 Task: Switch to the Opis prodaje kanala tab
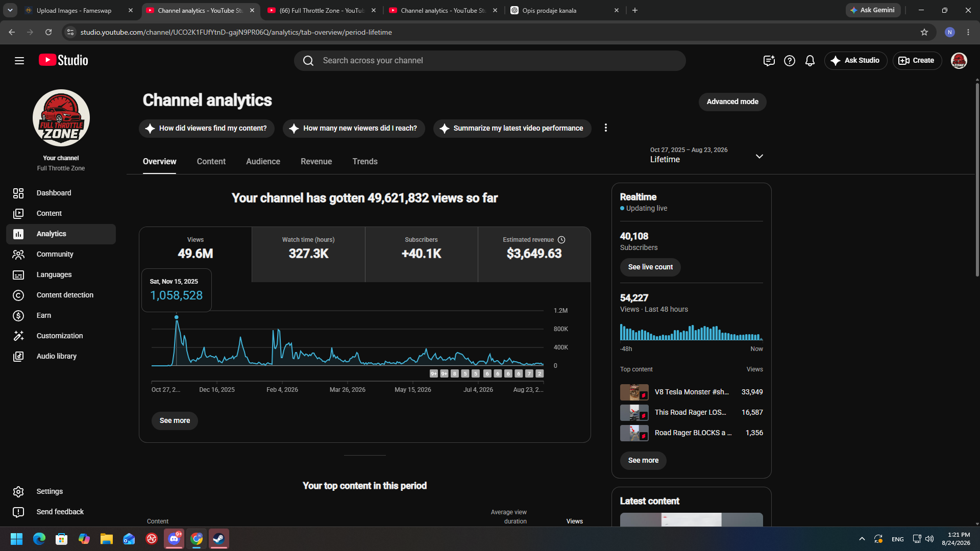point(565,10)
